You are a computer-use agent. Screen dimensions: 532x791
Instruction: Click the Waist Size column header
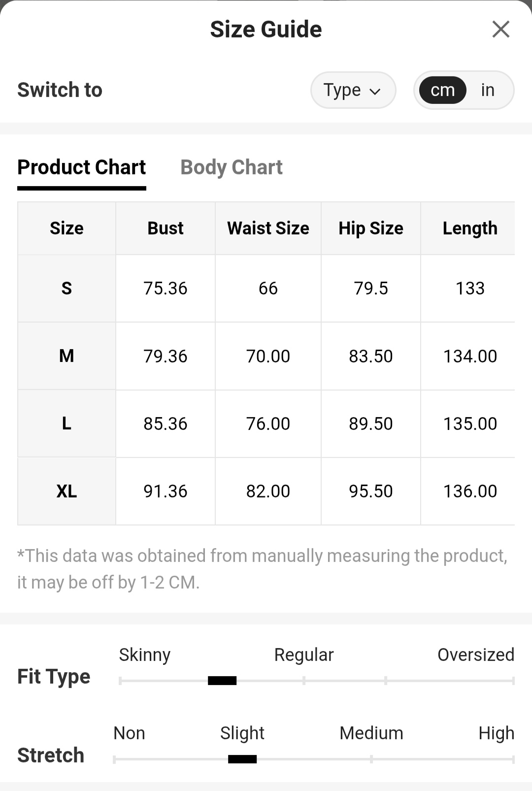268,229
